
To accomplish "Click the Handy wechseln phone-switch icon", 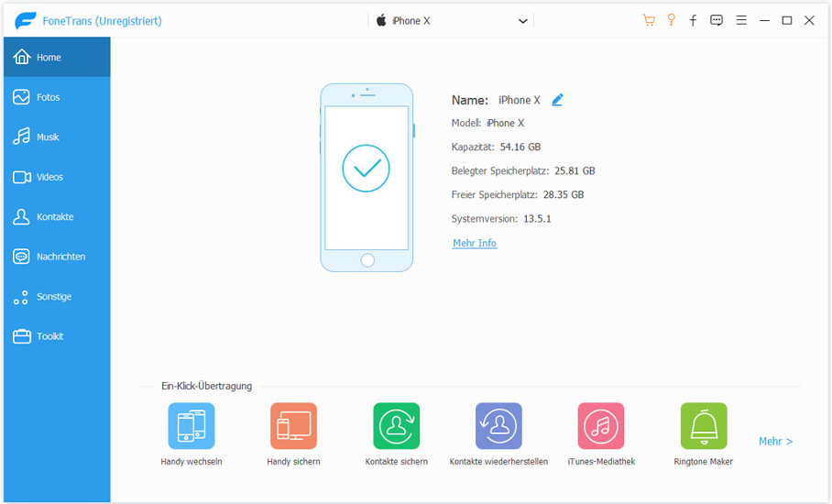I will (192, 425).
